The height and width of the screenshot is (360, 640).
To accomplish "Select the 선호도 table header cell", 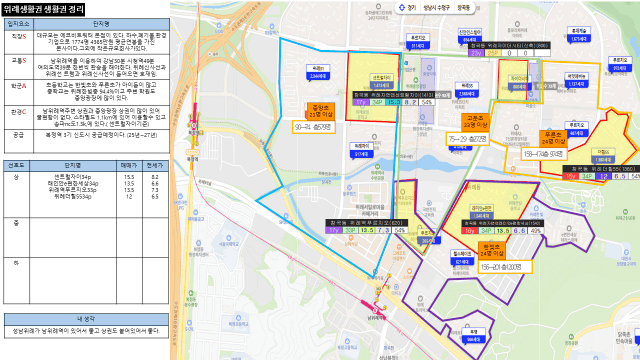I will [16, 165].
